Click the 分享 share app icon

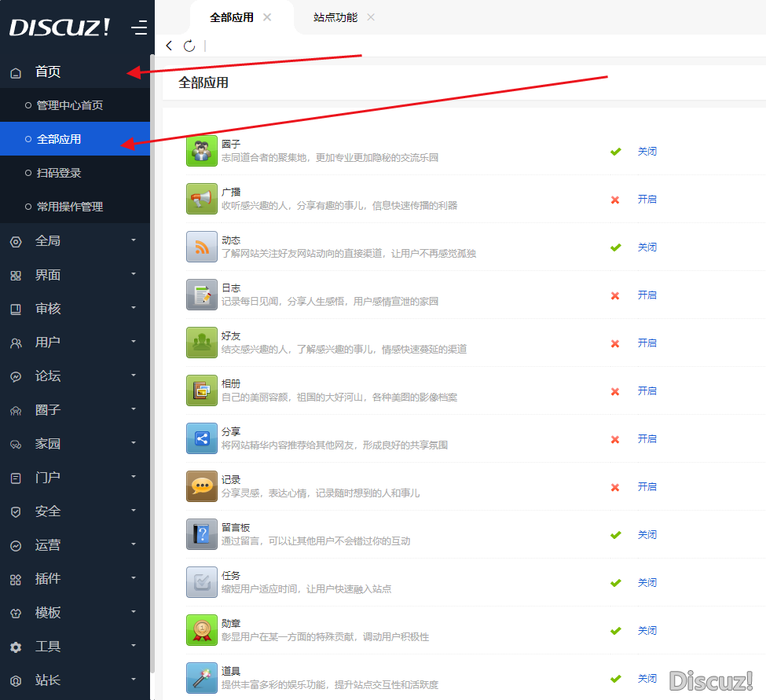pyautogui.click(x=201, y=438)
